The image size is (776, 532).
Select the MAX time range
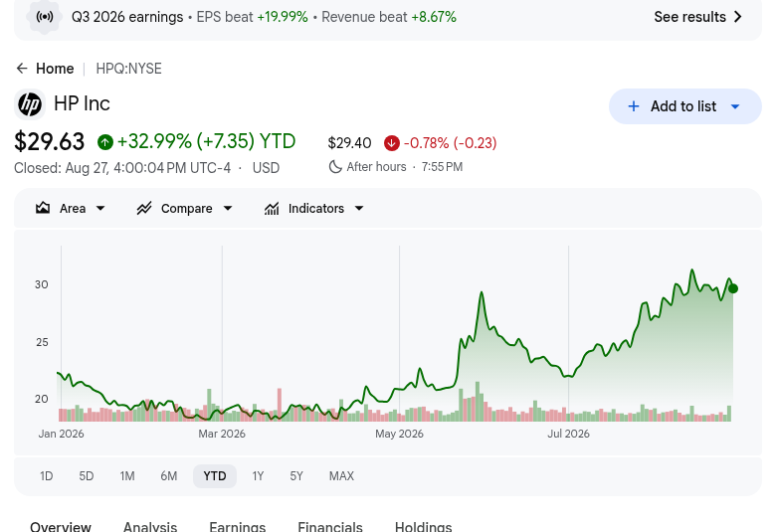click(x=341, y=476)
